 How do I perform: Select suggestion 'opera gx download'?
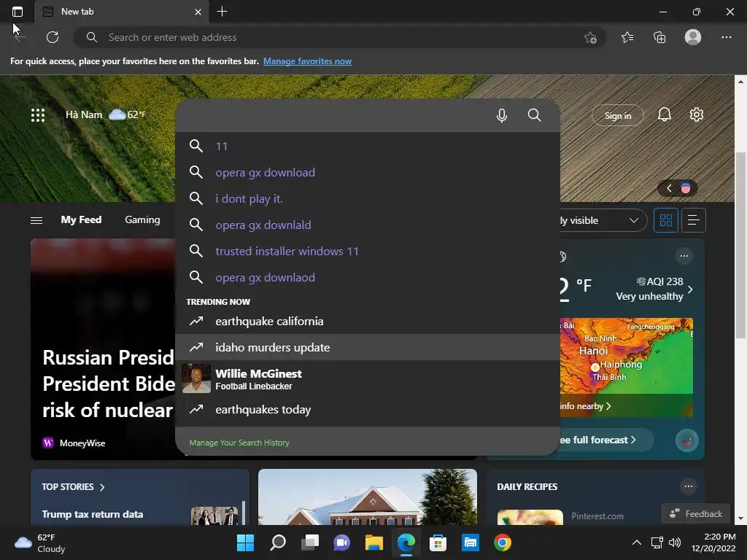click(x=368, y=172)
